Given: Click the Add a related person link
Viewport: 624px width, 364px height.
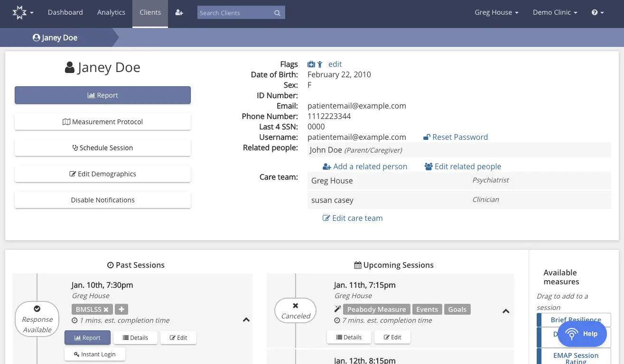Looking at the screenshot, I should (x=365, y=166).
